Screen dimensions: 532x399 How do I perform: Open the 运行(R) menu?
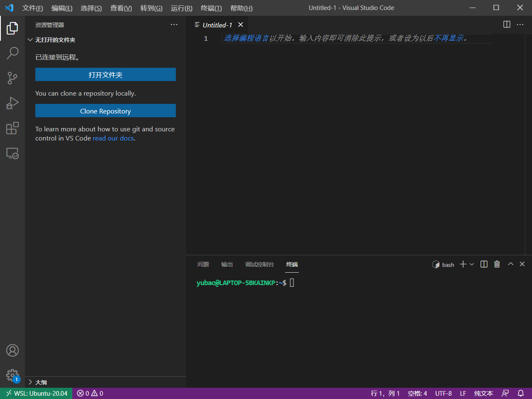point(182,8)
